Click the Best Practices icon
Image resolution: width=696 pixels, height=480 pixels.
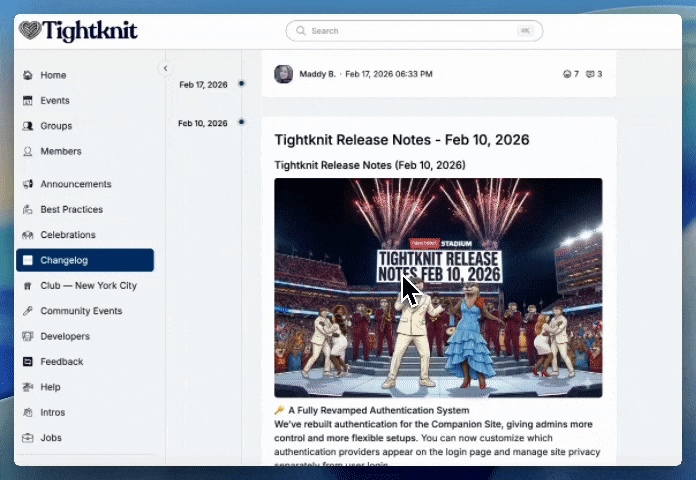tap(28, 209)
